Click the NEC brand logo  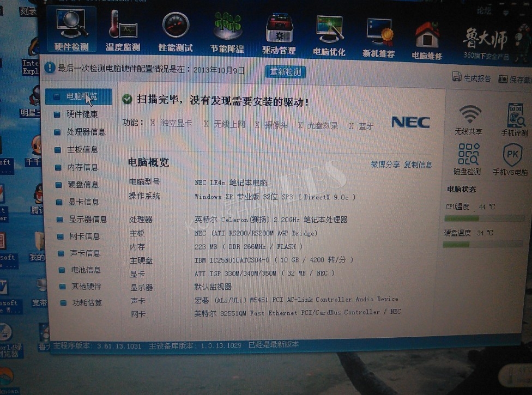[x=410, y=122]
